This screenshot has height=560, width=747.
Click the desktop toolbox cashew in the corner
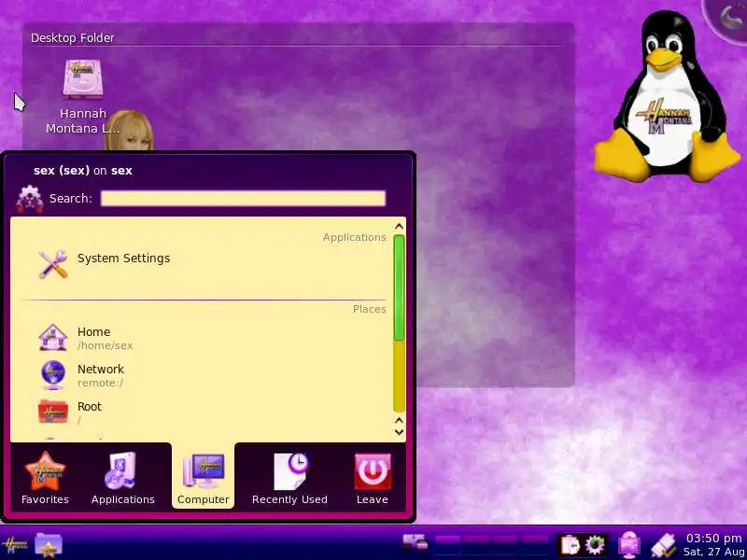727,19
